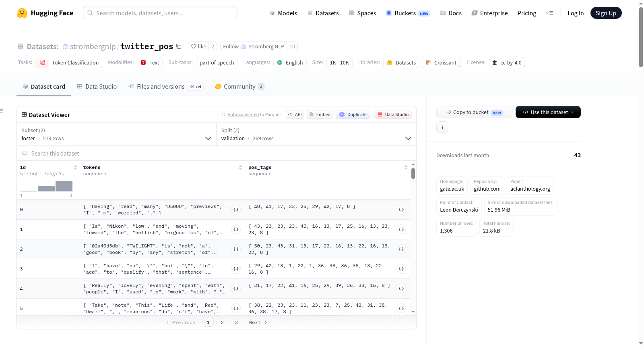Open Enterprise in top navigation
The image size is (644, 347).
(x=489, y=13)
